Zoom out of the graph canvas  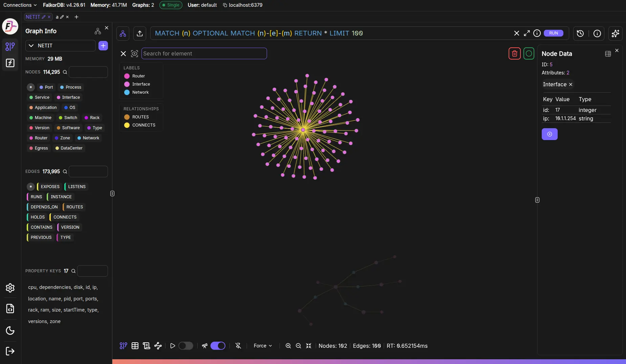pyautogui.click(x=298, y=346)
